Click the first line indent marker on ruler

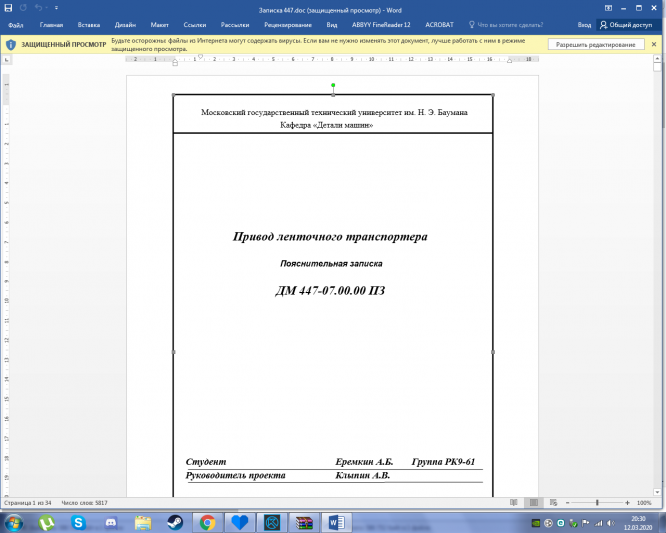click(200, 56)
